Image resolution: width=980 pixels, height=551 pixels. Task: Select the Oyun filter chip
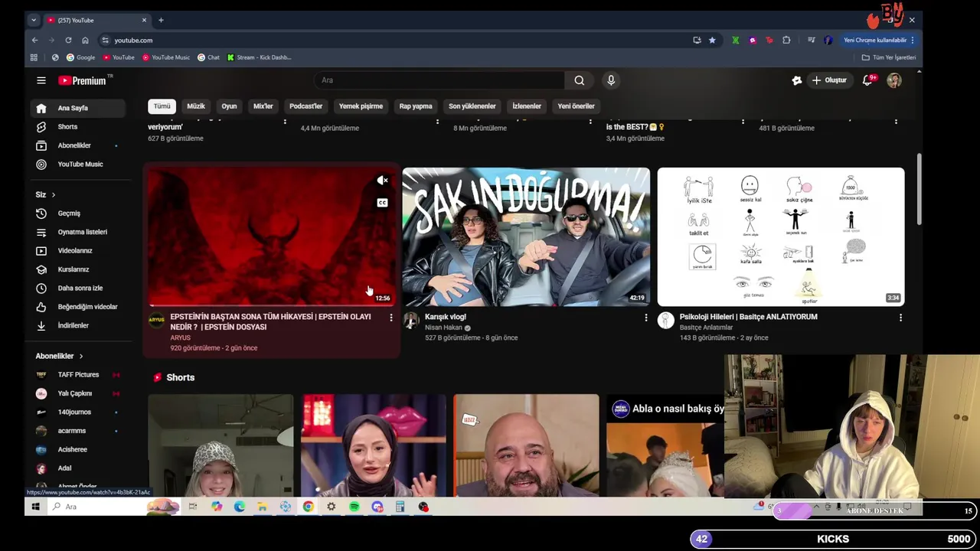click(x=229, y=106)
